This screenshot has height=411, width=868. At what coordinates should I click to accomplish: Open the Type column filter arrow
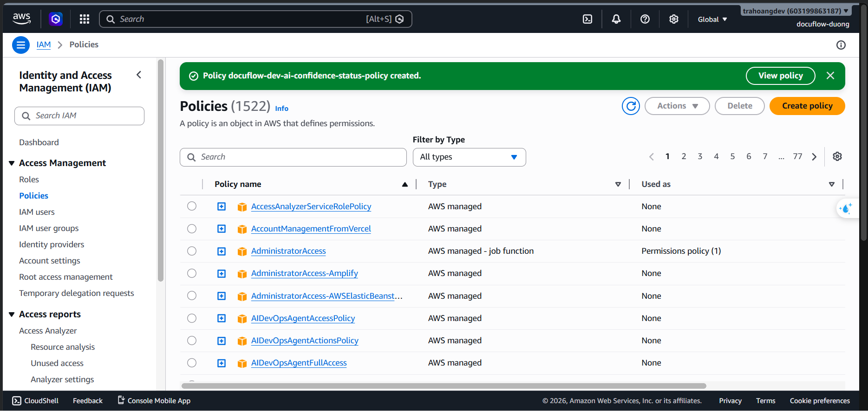[618, 184]
